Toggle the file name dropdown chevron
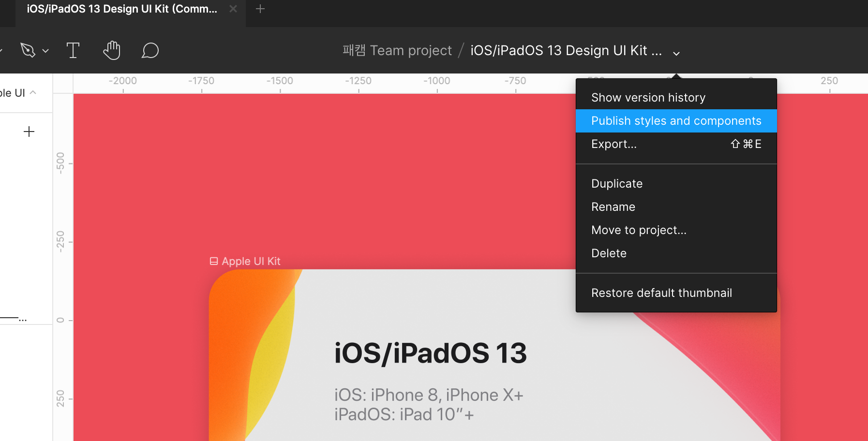The width and height of the screenshot is (868, 441). point(676,53)
